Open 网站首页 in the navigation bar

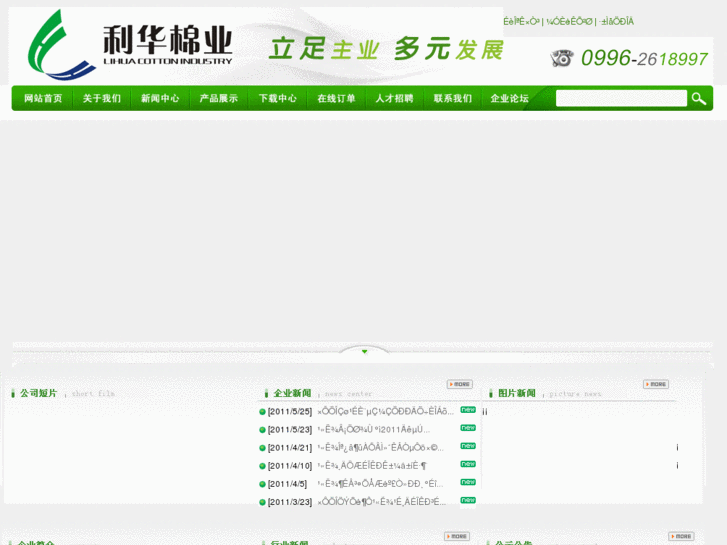click(x=43, y=98)
